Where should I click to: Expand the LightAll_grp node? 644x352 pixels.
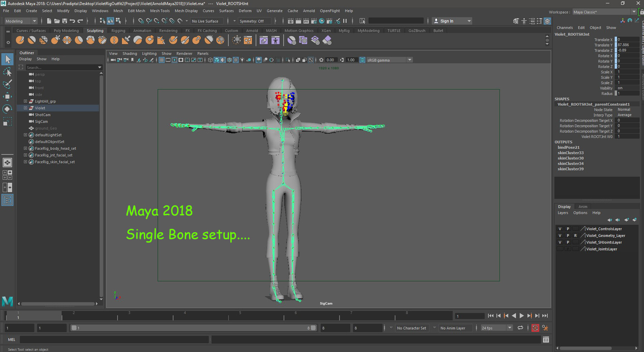tap(25, 101)
